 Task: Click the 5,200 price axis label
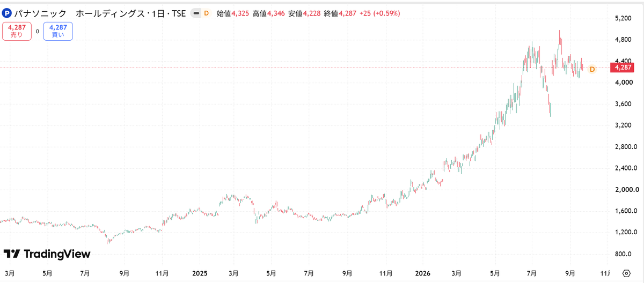pyautogui.click(x=622, y=18)
